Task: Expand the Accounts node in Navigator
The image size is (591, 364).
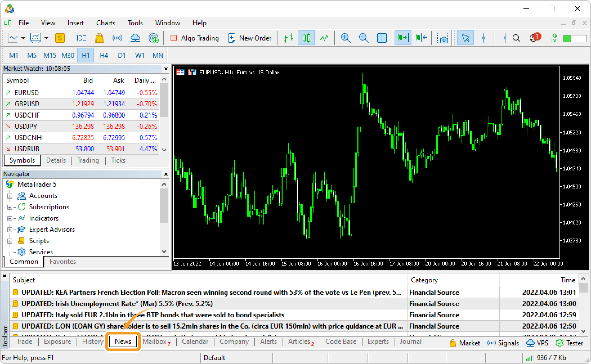Action: coord(10,196)
